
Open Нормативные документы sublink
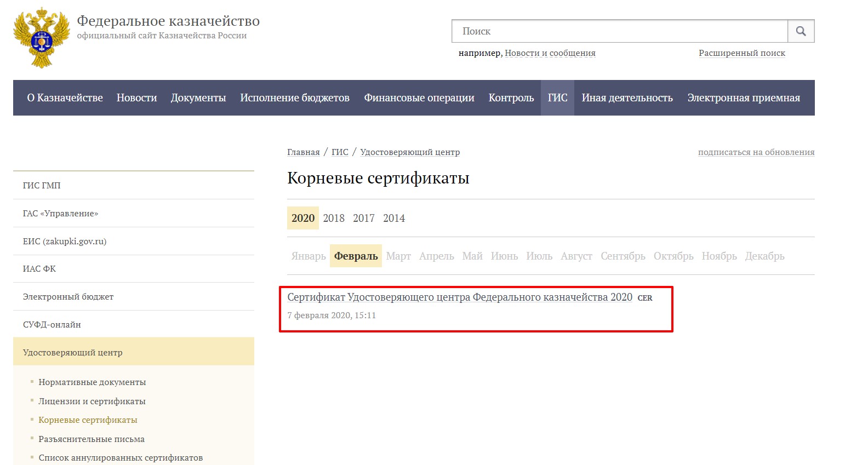pos(92,382)
